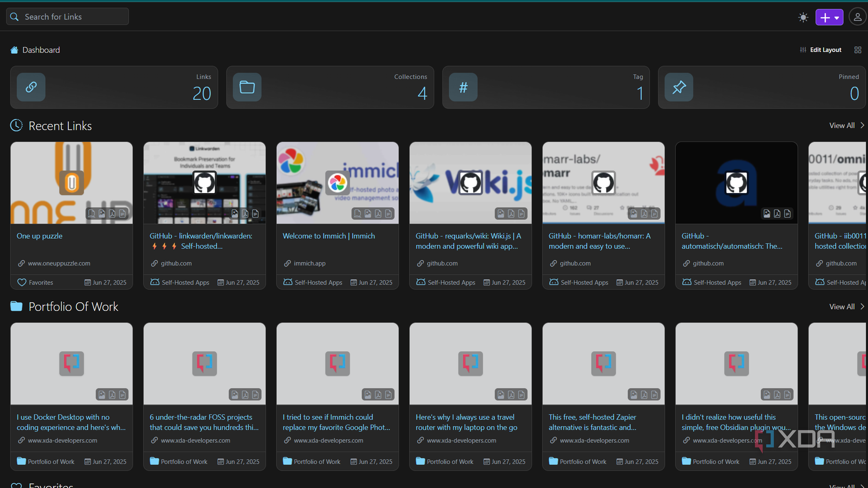
Task: Select the Dashboard navigation item
Action: coord(35,49)
